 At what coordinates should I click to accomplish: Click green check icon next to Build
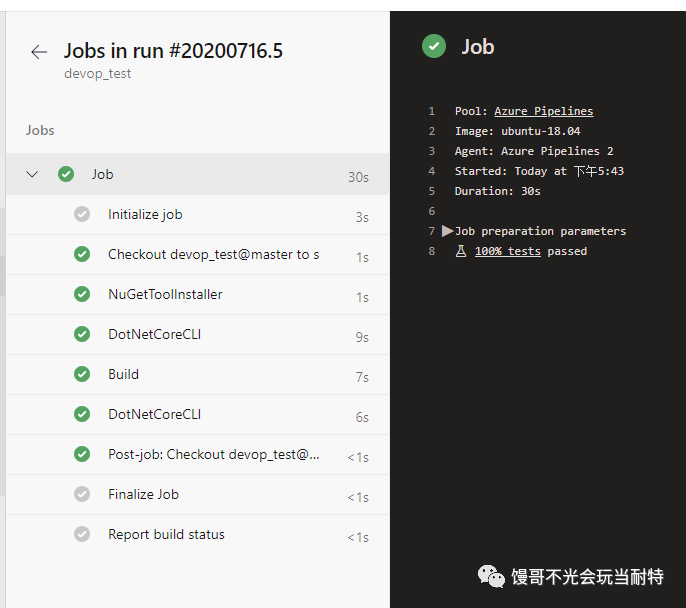[82, 374]
